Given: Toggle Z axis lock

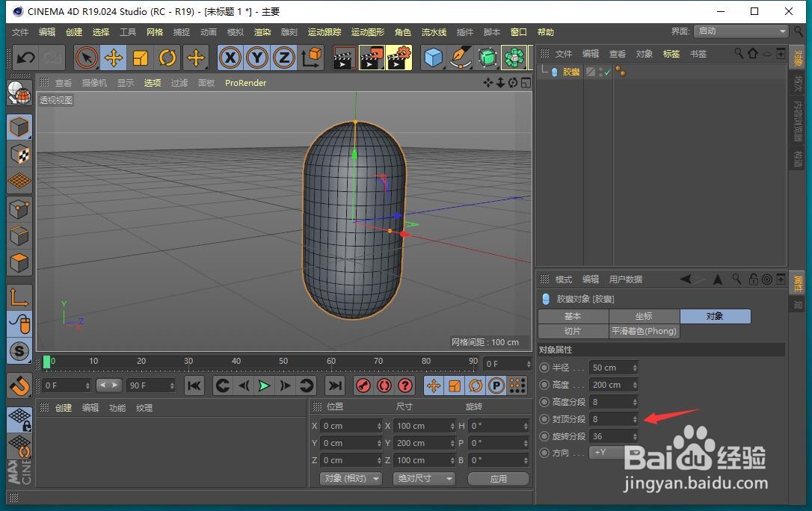Looking at the screenshot, I should (x=284, y=58).
